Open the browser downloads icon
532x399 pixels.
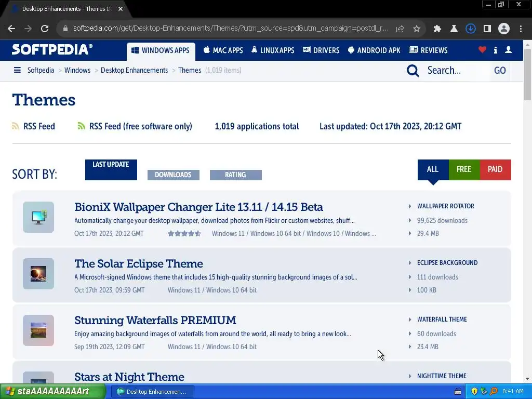[x=471, y=29]
